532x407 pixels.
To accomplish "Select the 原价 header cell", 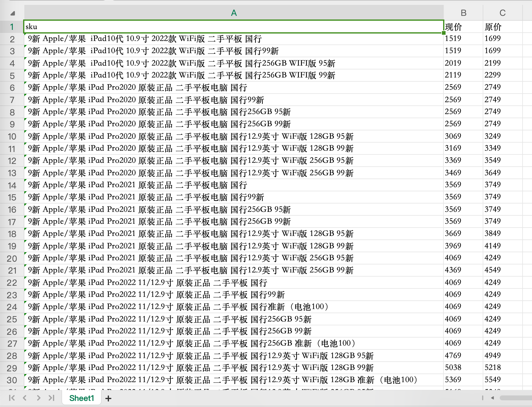I will point(502,27).
